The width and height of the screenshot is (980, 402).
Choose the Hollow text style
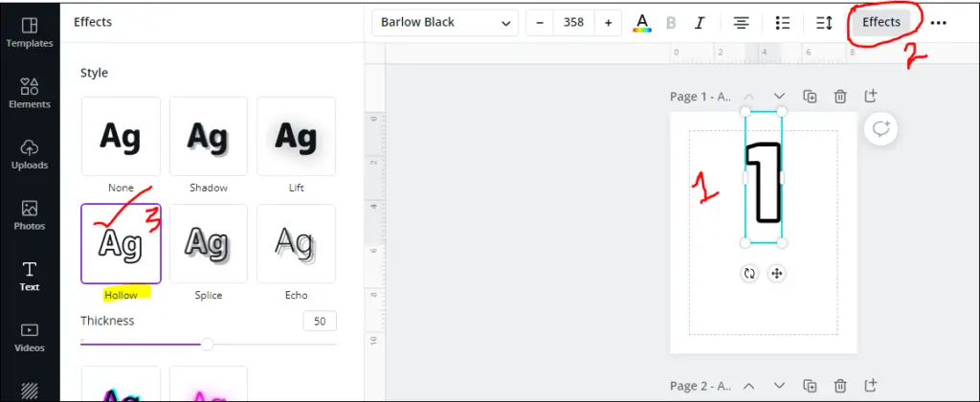click(x=121, y=243)
